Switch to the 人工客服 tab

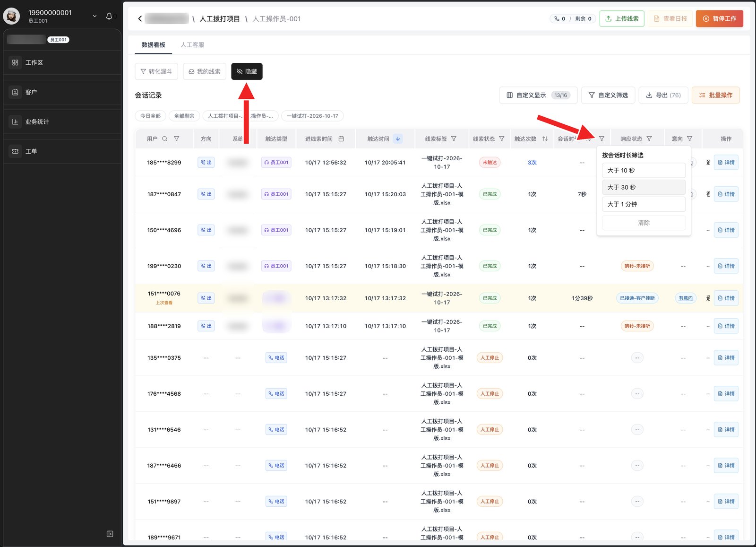pos(192,45)
